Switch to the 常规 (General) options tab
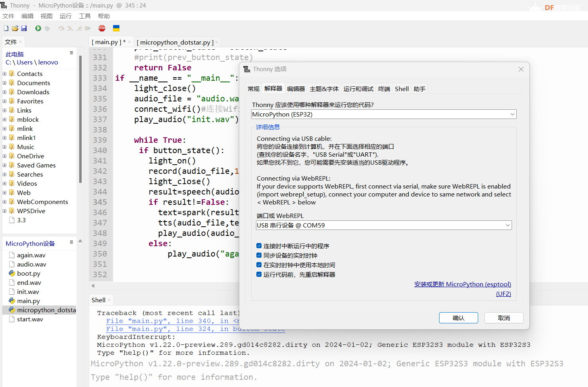This screenshot has height=387, width=588. [254, 89]
